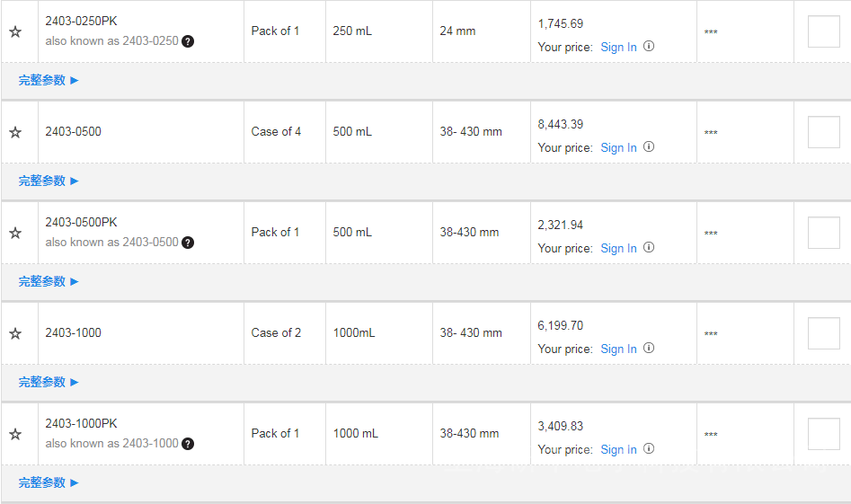The width and height of the screenshot is (851, 504).
Task: Add 2403-1000 to favorites with star
Action: [15, 334]
